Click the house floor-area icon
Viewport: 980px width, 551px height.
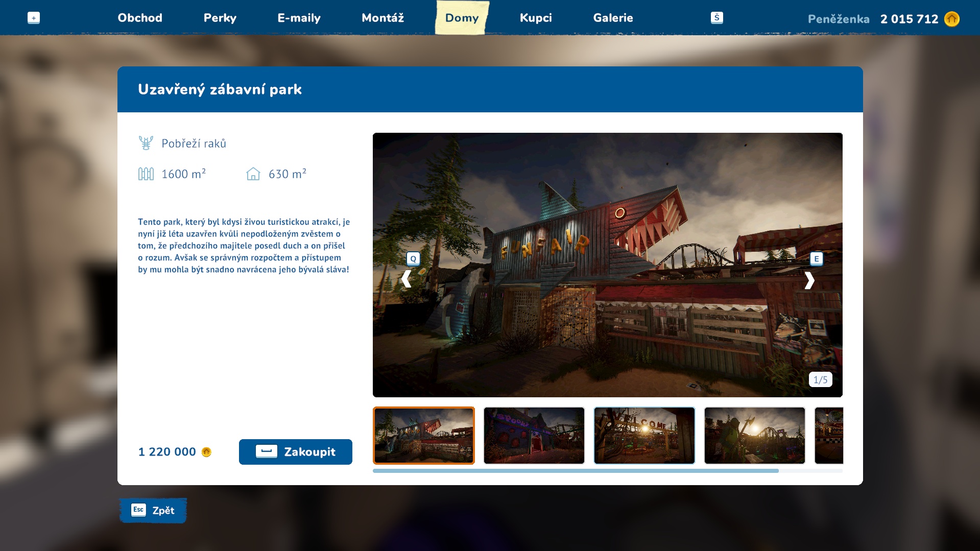click(253, 174)
